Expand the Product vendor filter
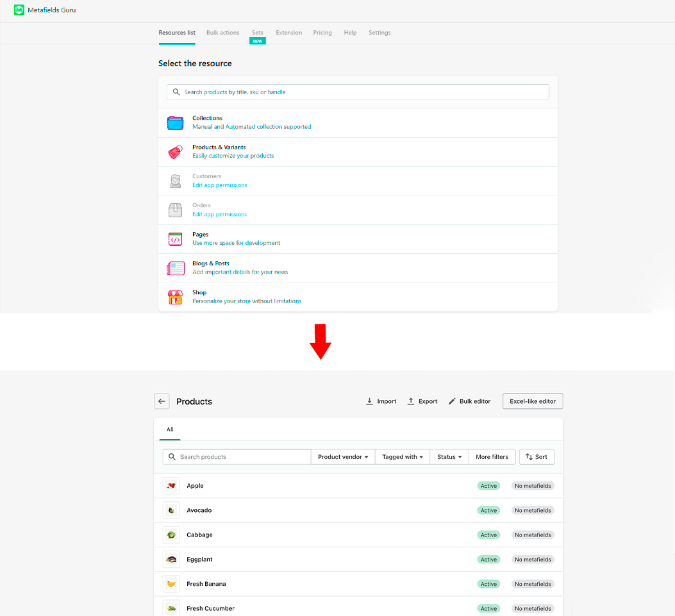 pos(343,457)
